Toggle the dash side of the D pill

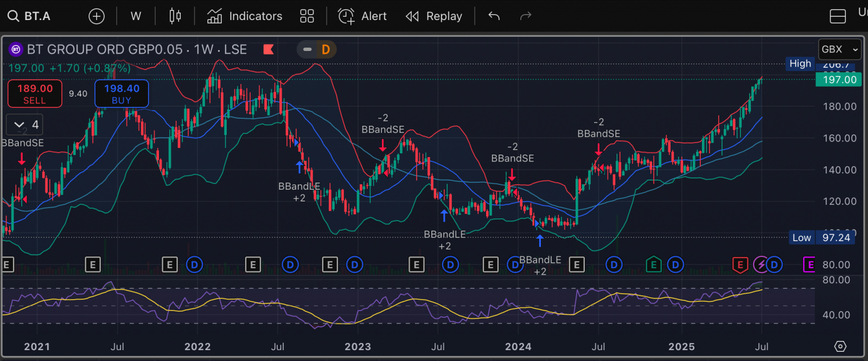tap(308, 49)
